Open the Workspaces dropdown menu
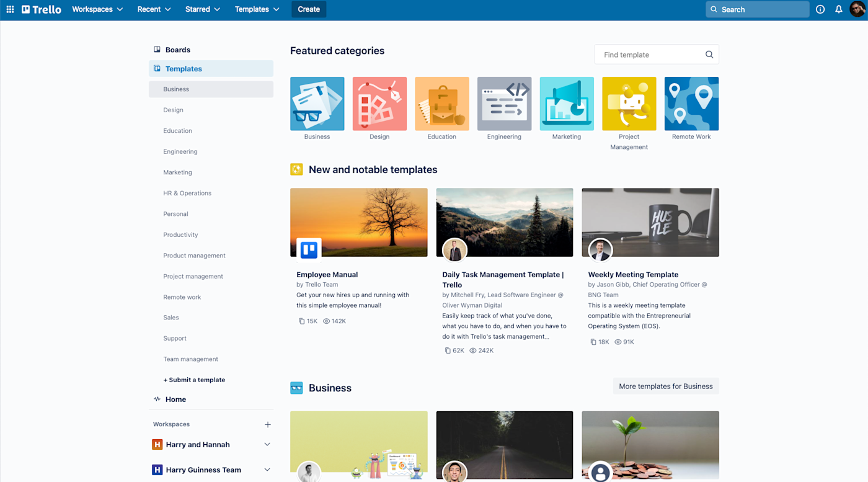The image size is (868, 482). tap(97, 9)
